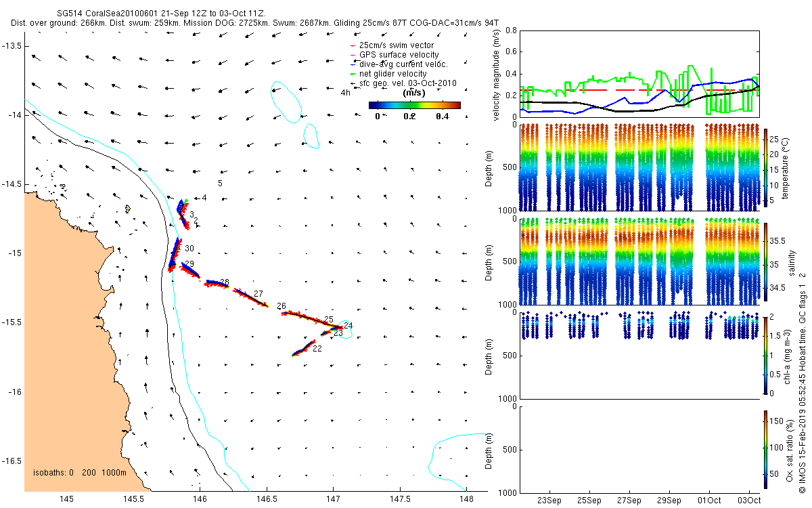
Task: Click the '03Oct' date label on the time axis
Action: (750, 500)
